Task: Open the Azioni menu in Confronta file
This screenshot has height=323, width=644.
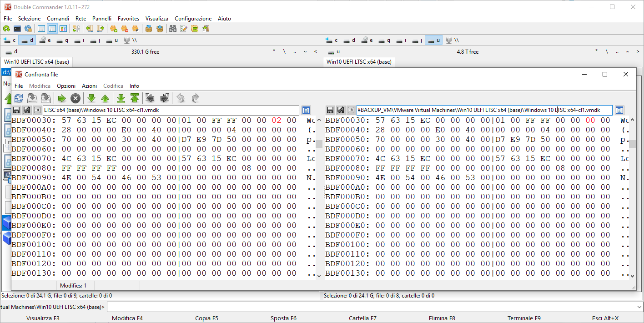Action: coord(90,86)
